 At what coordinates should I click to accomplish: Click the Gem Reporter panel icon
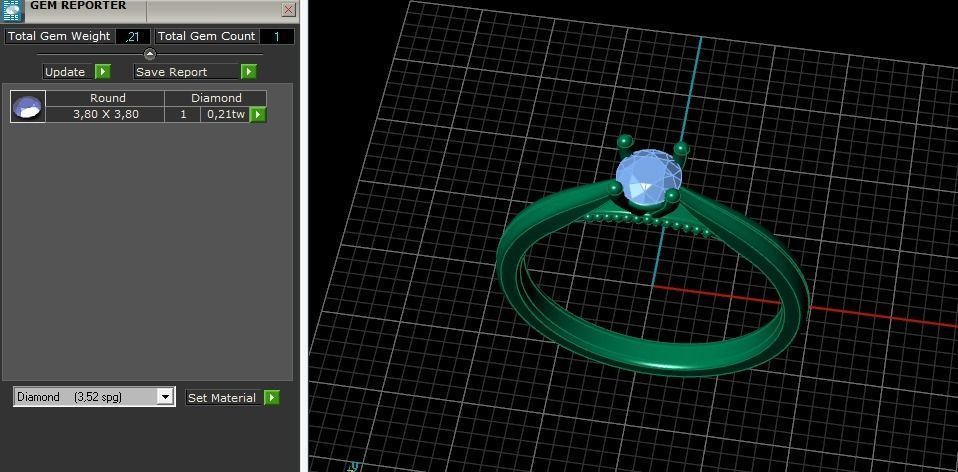(12, 10)
